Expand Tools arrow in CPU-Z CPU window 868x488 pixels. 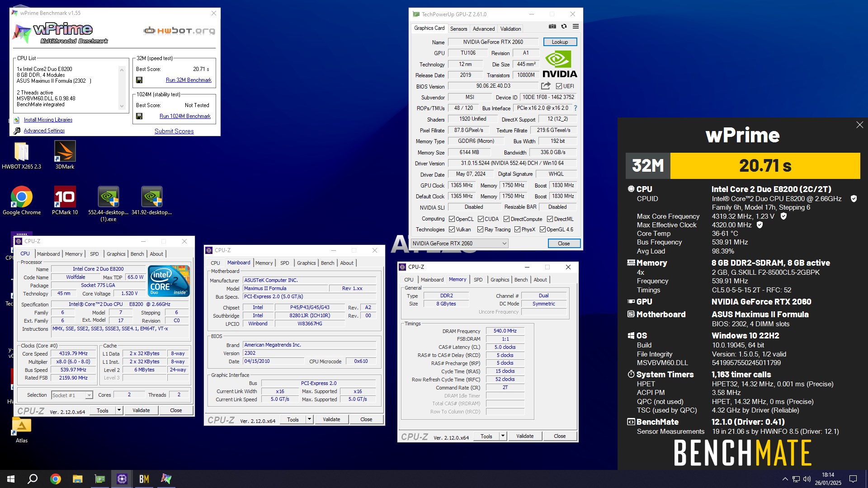pos(119,410)
